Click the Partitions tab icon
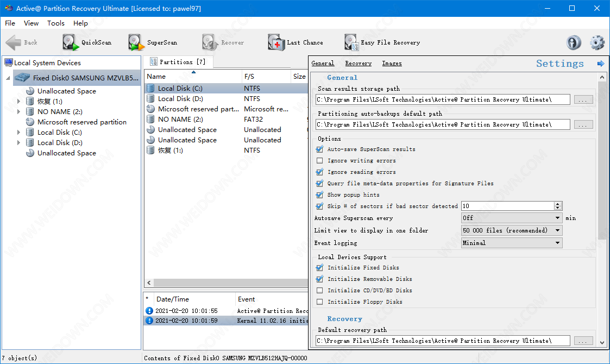 [x=154, y=62]
